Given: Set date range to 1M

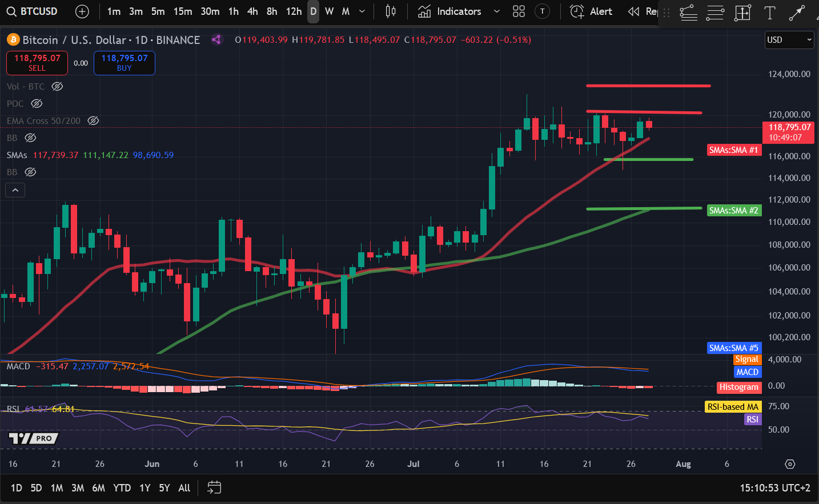Looking at the screenshot, I should [x=57, y=488].
